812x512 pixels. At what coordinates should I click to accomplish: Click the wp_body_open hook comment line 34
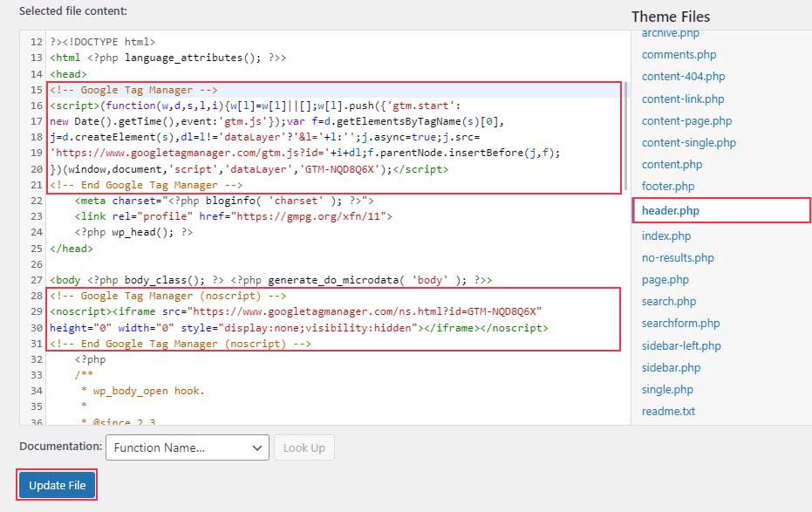[x=143, y=391]
